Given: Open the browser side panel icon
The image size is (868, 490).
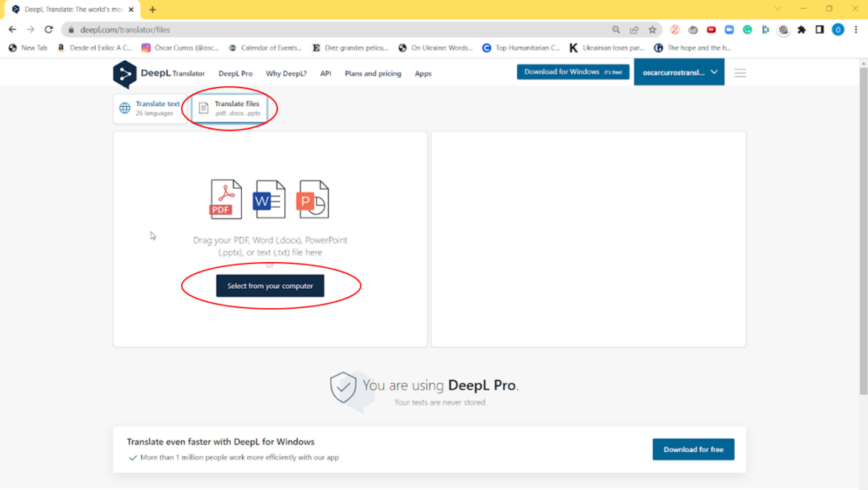Looking at the screenshot, I should pyautogui.click(x=820, y=30).
